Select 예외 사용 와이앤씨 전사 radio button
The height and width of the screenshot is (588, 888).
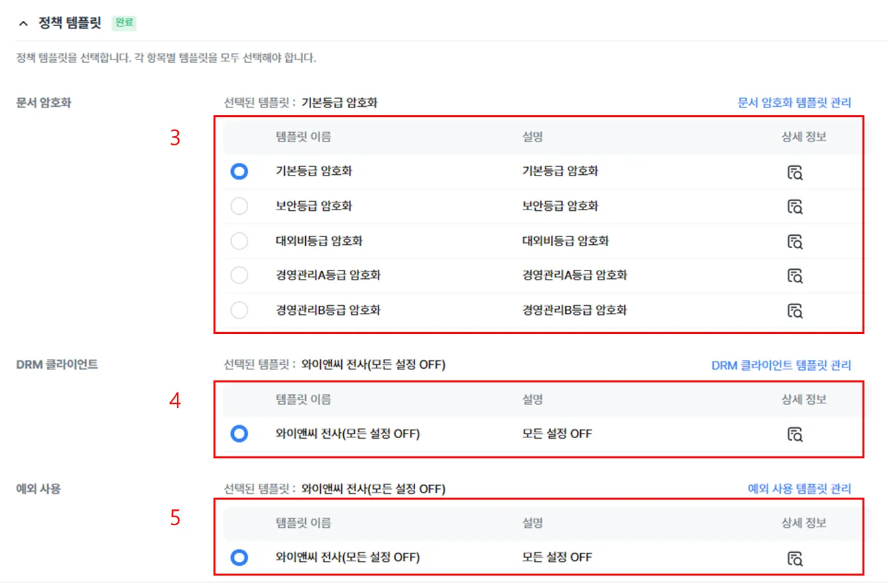click(x=239, y=557)
